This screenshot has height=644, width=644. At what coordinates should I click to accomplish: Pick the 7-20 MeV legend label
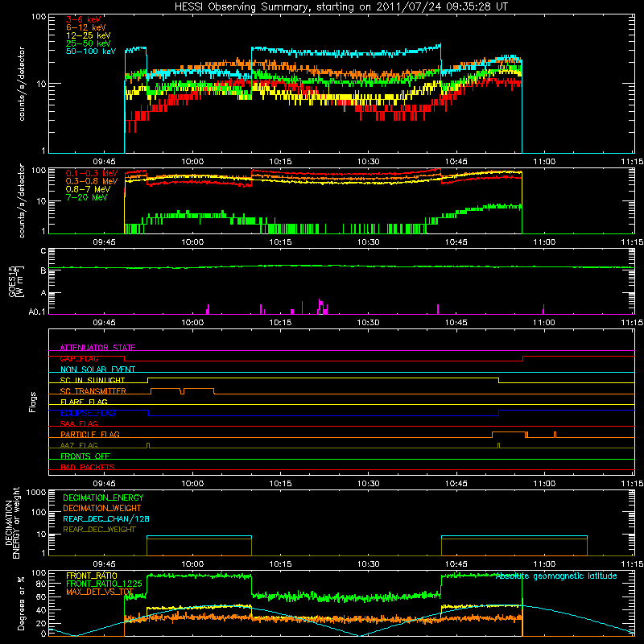pyautogui.click(x=87, y=197)
